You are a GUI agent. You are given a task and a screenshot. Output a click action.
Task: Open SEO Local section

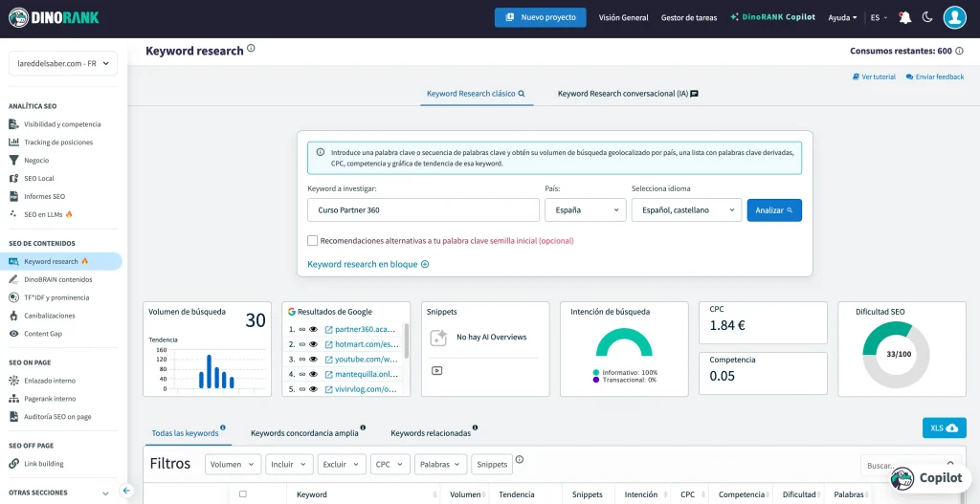tap(38, 179)
